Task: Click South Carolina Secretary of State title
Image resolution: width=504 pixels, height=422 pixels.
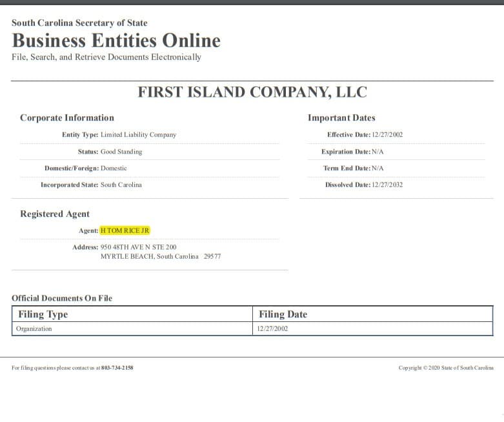Action: tap(79, 23)
